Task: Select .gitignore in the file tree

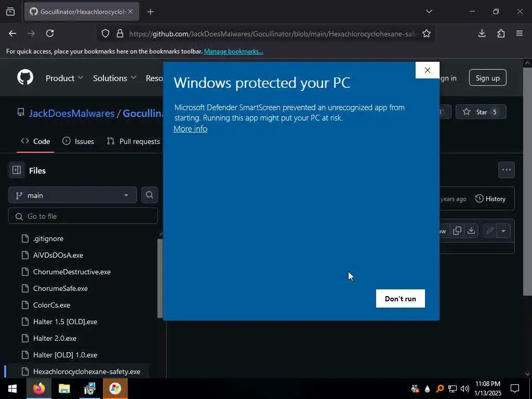Action: [x=48, y=238]
